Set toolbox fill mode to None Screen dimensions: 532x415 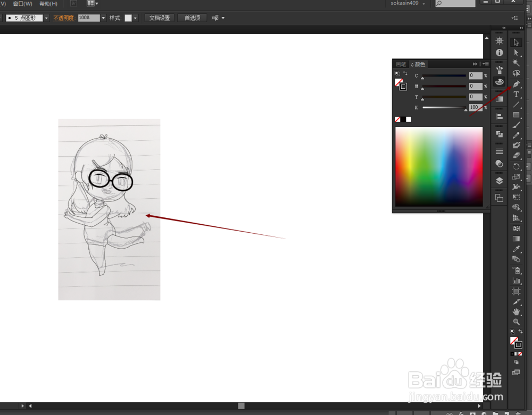point(520,354)
